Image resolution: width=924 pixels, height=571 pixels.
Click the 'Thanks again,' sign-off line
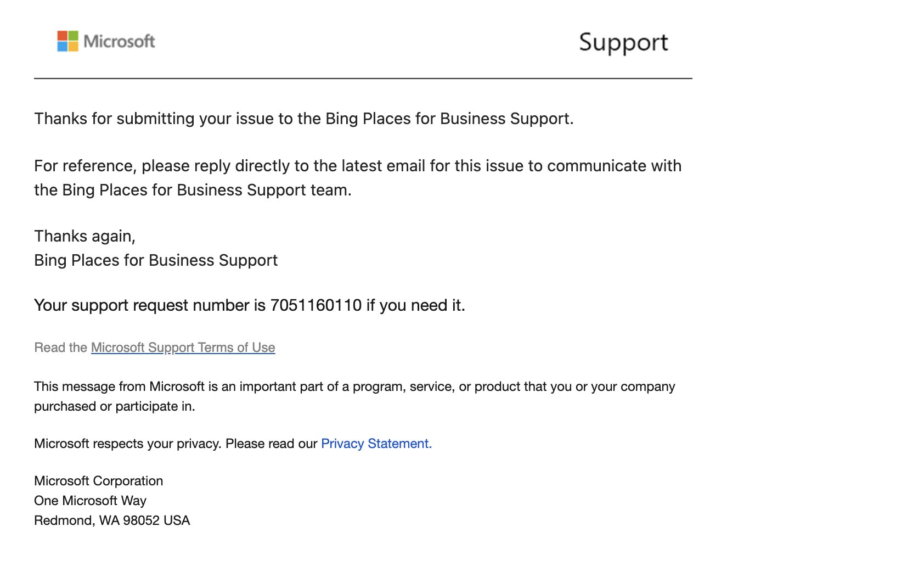click(x=85, y=237)
